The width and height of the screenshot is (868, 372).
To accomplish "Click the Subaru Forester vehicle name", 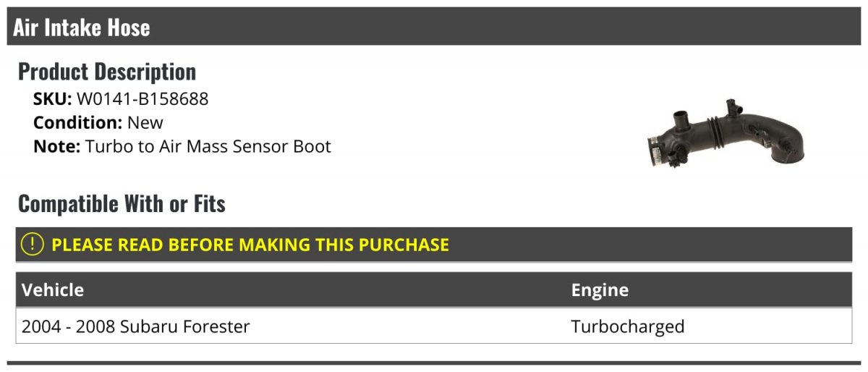I will click(x=185, y=326).
